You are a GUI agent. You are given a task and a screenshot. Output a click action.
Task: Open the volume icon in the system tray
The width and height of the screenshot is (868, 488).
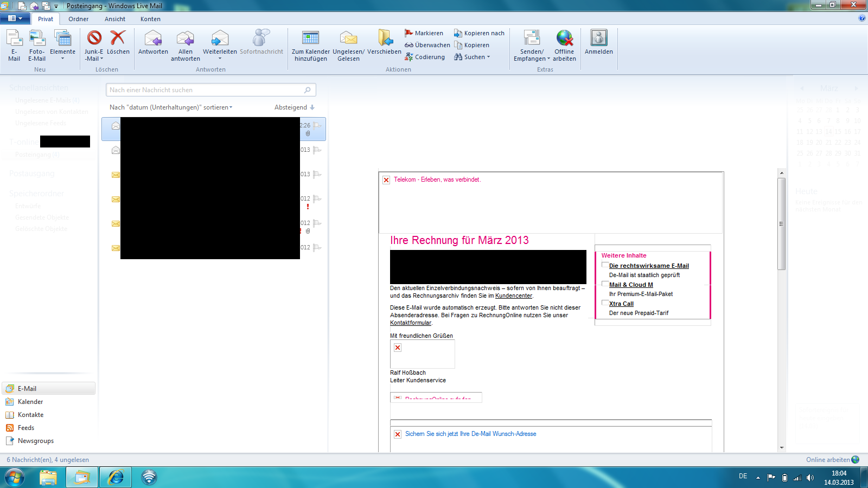click(810, 478)
